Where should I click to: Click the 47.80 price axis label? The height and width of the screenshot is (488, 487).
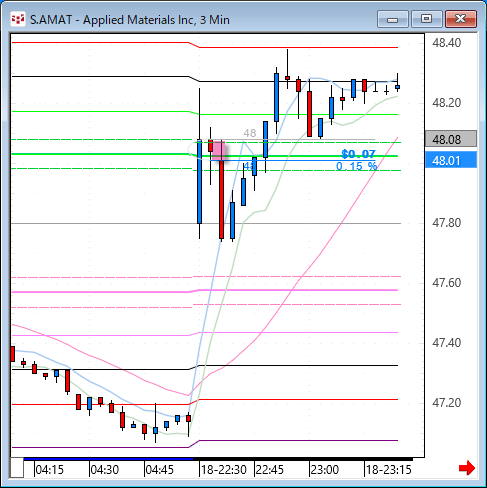click(447, 223)
